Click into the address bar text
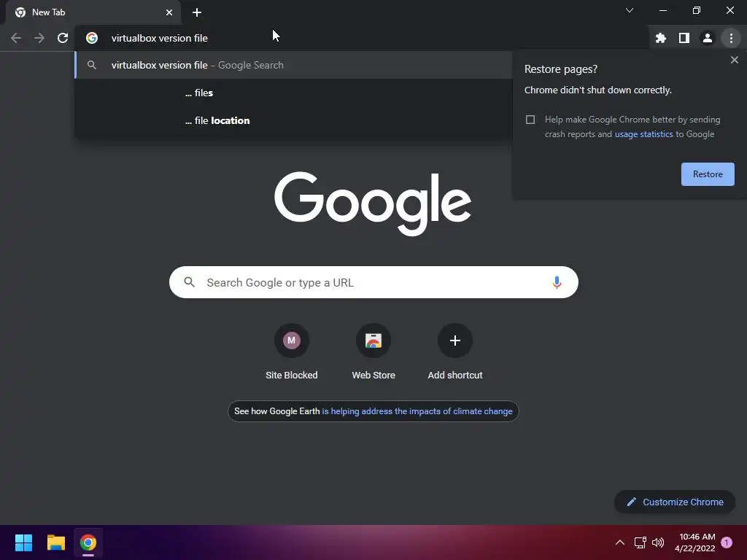Viewport: 747px width, 560px height. [160, 38]
